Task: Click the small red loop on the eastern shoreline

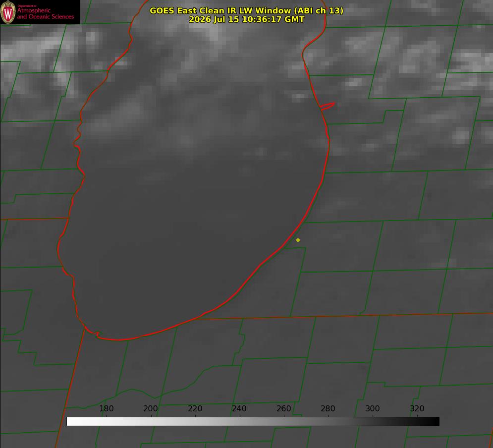Action: click(327, 106)
